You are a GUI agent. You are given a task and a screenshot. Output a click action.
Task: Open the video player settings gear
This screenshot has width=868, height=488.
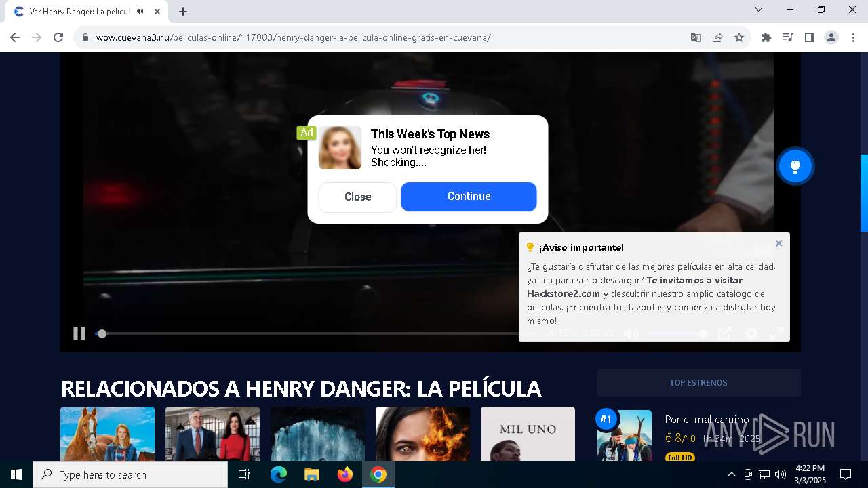tap(751, 333)
